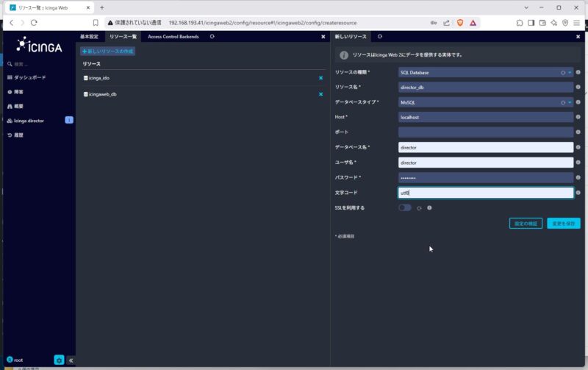Screen dimensions: 588x370
Task: Open the browser extensions puzzle icon
Action: point(520,23)
